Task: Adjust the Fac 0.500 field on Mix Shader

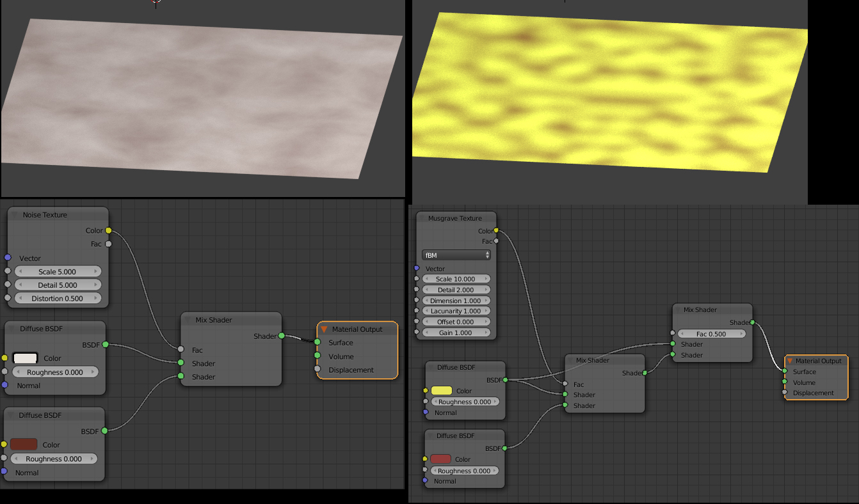Action: [712, 333]
